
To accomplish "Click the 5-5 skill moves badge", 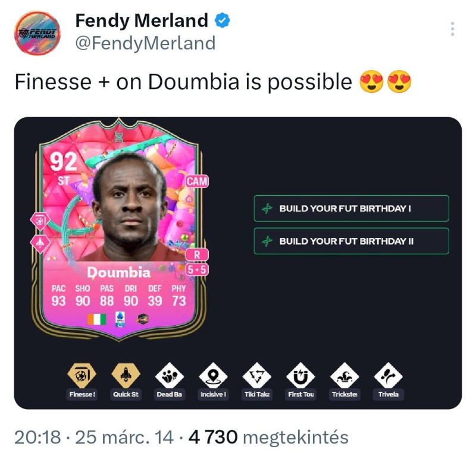I will pos(197,269).
